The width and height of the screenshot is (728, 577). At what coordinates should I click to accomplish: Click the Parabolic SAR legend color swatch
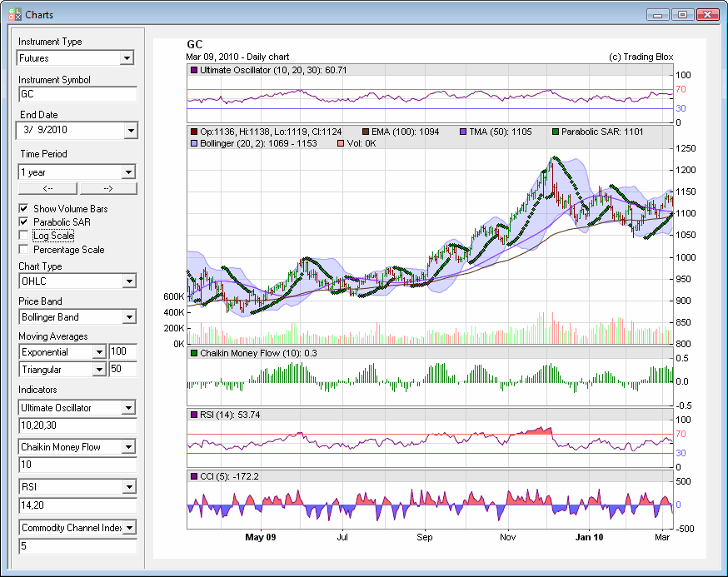click(556, 132)
